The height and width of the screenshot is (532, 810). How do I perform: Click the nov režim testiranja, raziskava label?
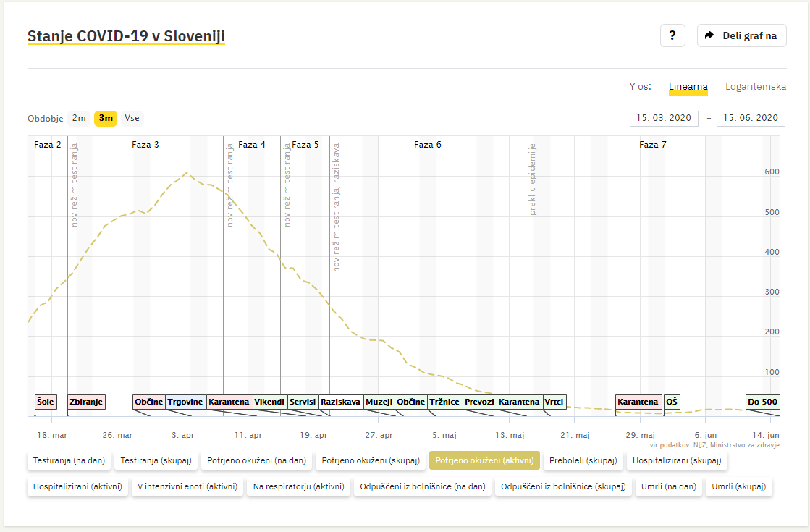337,207
